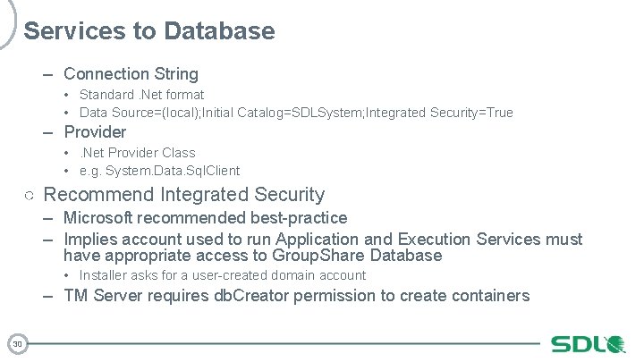Screen dimensions: 644x362
Task: Click the SDL logo
Action: click(586, 344)
